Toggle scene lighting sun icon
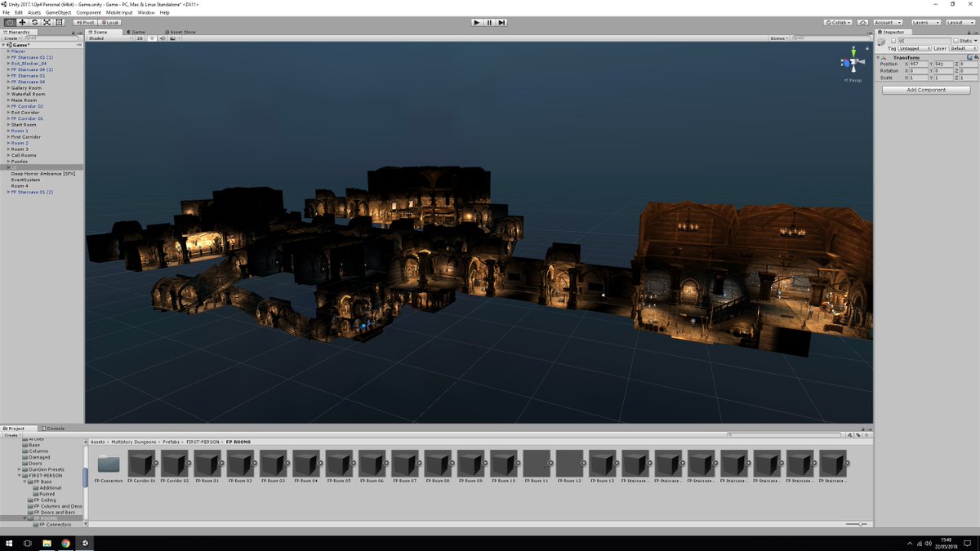The width and height of the screenshot is (980, 551). coord(153,38)
